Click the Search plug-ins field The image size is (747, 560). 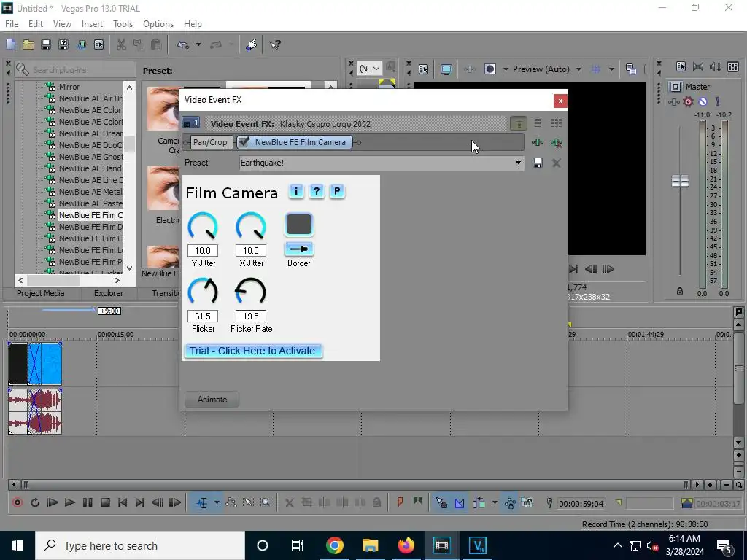pos(75,70)
